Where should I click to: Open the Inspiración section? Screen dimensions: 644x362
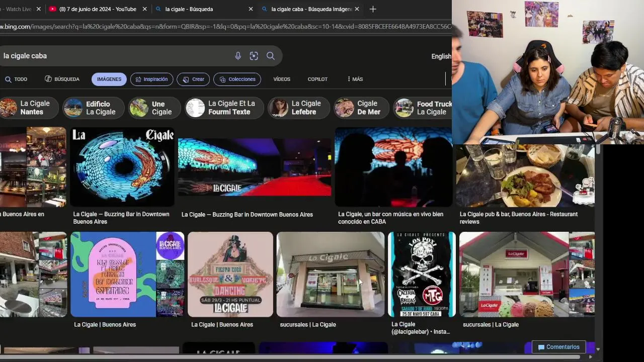(152, 79)
